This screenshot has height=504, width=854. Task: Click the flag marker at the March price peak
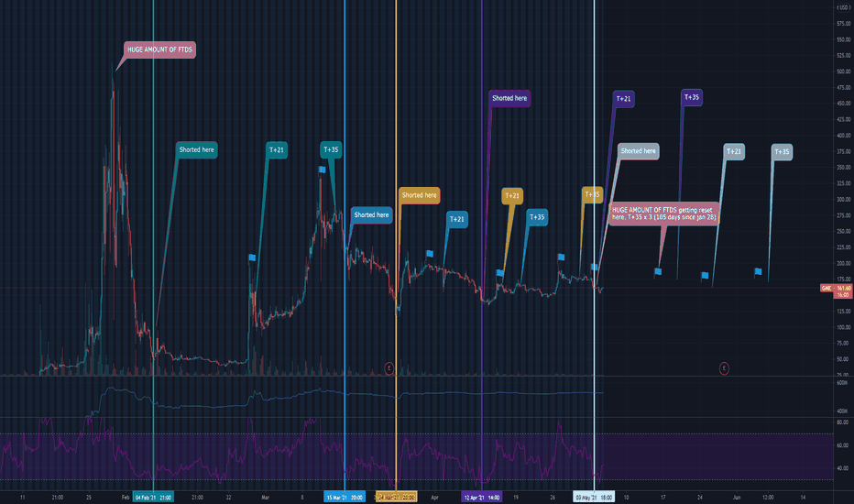(323, 170)
